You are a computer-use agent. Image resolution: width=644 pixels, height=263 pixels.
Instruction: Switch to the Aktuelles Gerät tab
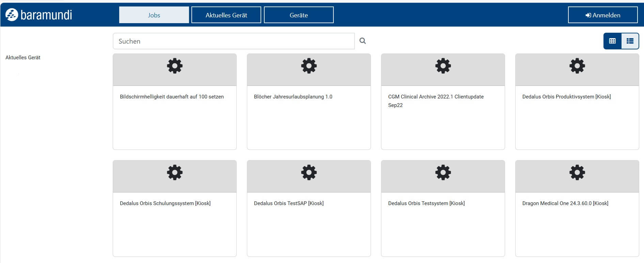pyautogui.click(x=226, y=15)
